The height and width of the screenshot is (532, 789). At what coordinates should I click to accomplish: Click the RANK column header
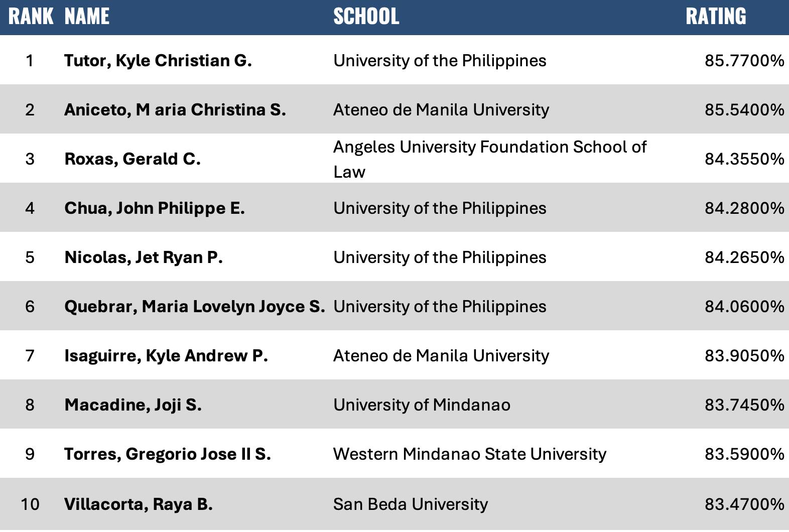point(31,17)
